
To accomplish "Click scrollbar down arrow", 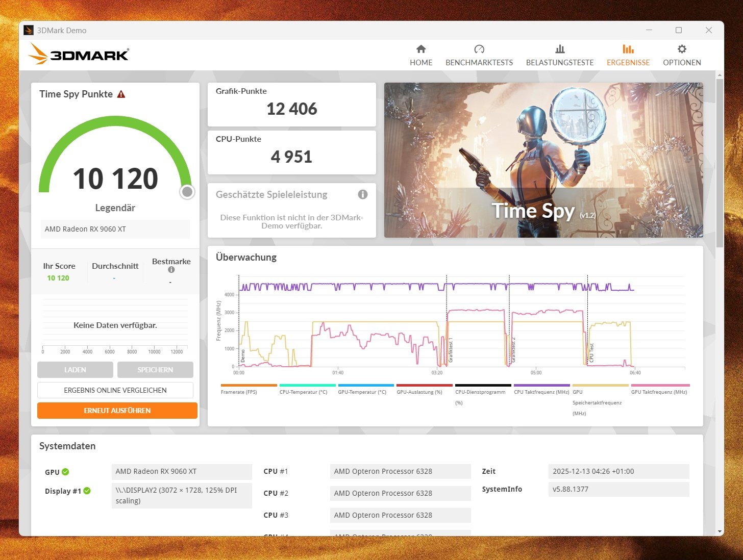I will tap(720, 531).
